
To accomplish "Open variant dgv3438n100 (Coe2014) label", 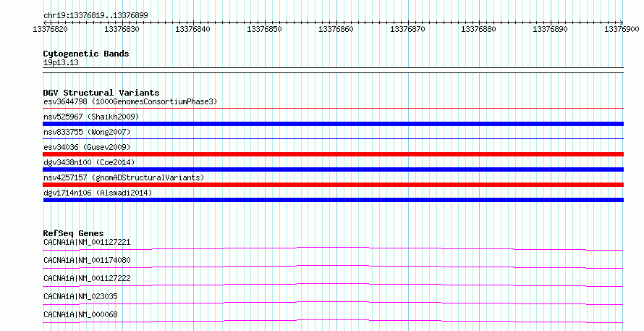I will click(89, 162).
